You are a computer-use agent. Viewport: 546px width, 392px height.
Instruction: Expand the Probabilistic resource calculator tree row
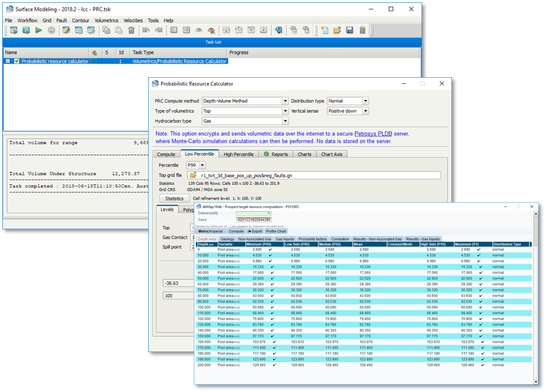pos(8,61)
